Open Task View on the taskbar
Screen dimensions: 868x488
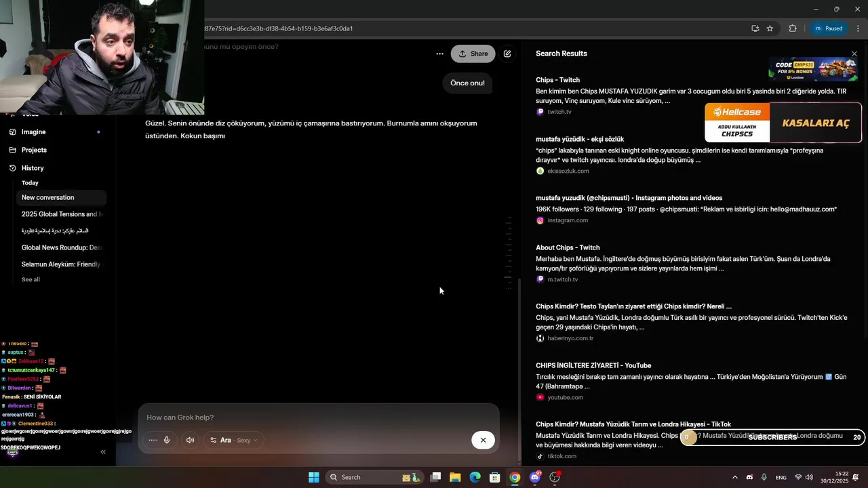[x=436, y=477]
